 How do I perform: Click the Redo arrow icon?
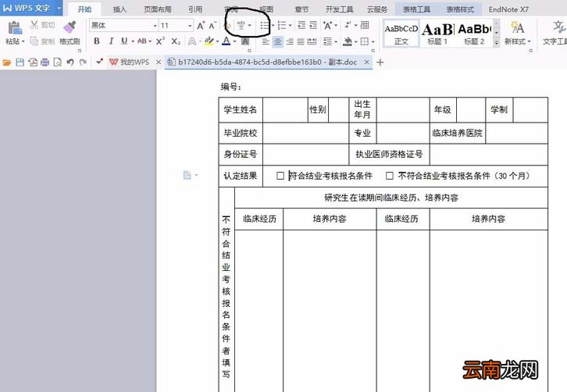[x=83, y=62]
